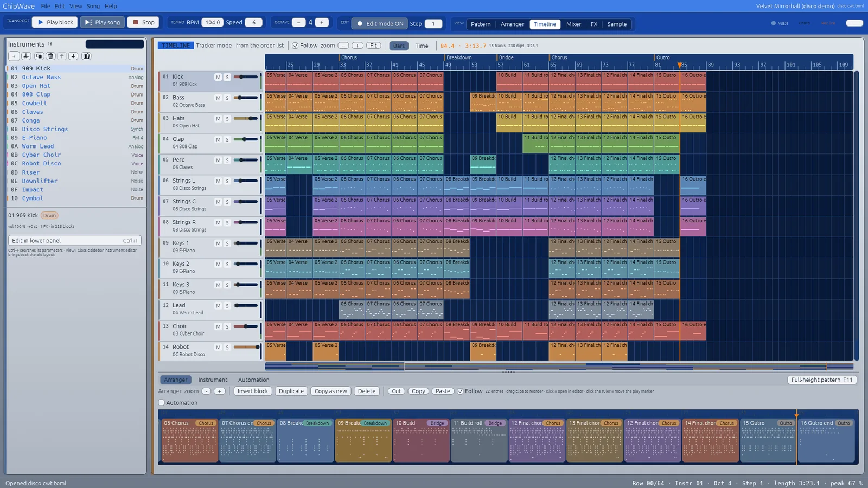Move instrument down with the arrow icon
868x488 pixels.
click(x=73, y=56)
